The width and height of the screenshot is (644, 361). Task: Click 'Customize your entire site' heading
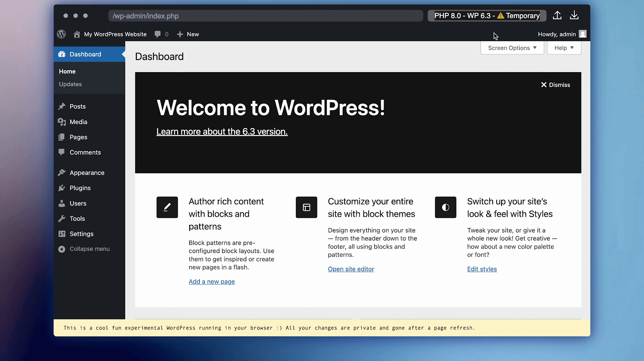click(372, 207)
